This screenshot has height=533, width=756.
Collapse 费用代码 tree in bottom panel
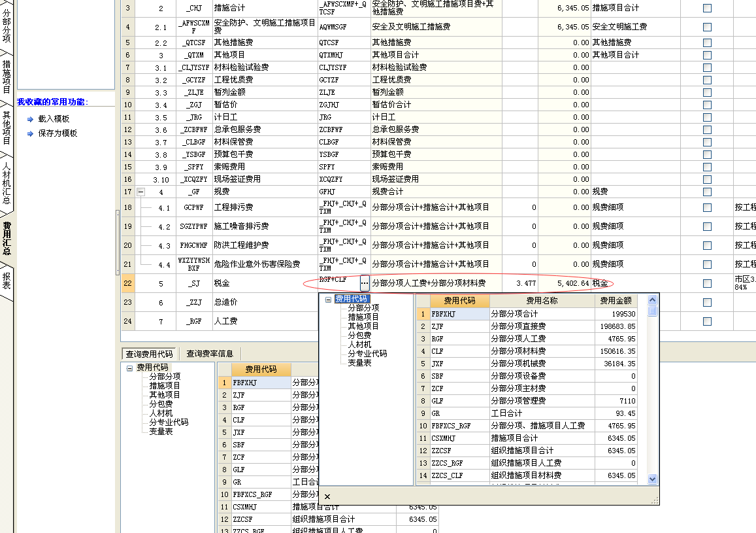[x=129, y=368]
